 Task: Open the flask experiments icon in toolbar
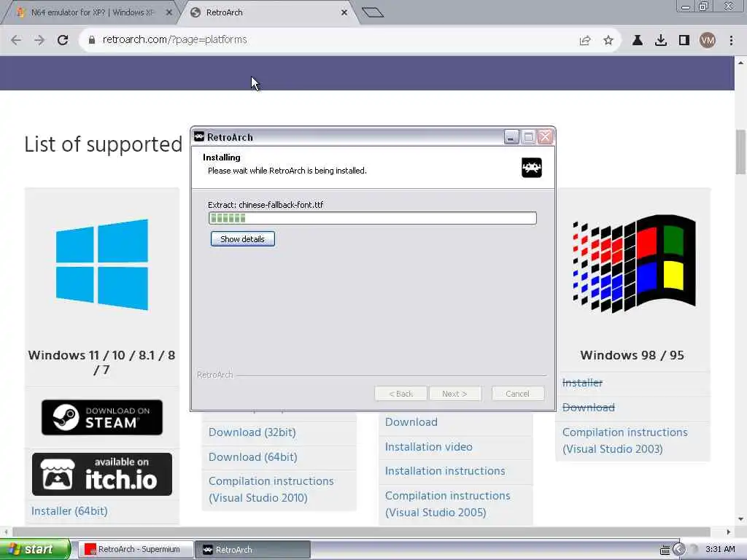coord(638,41)
